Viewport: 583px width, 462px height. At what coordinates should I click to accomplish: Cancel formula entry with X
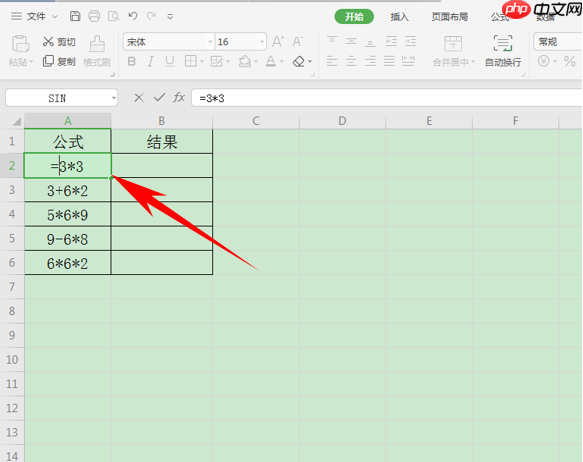[x=139, y=98]
